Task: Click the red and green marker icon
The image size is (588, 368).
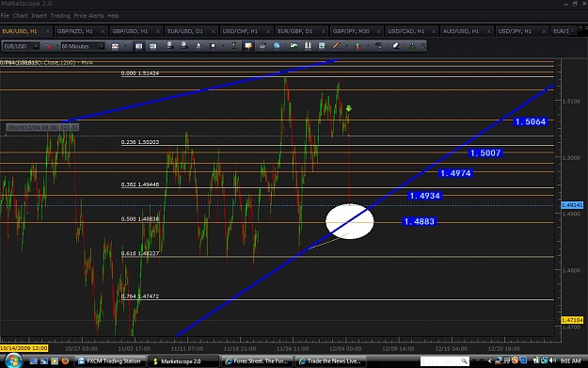Action: pyautogui.click(x=358, y=46)
